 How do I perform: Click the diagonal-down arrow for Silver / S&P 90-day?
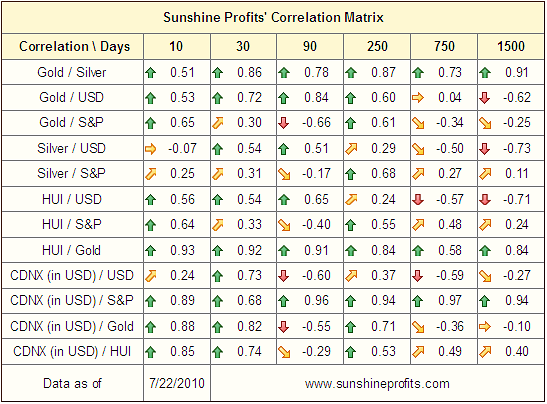(x=284, y=174)
